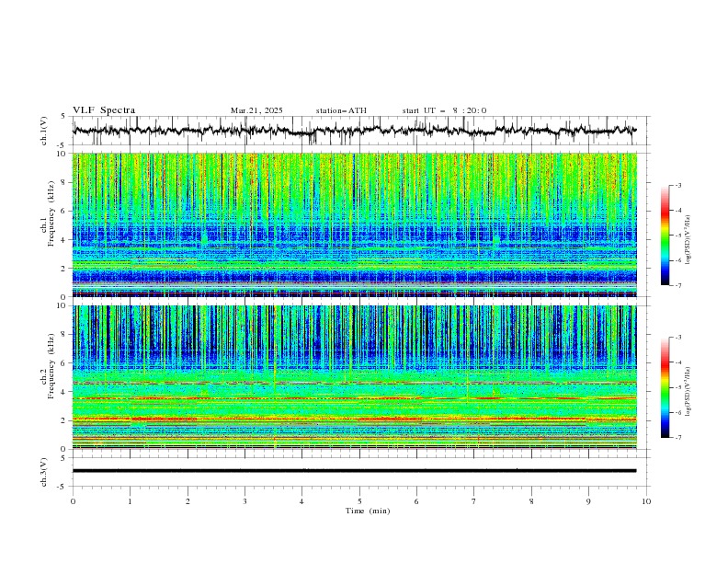This screenshot has height=563, width=728.
Task: Click the time axis tick label "2"
Action: pos(188,501)
